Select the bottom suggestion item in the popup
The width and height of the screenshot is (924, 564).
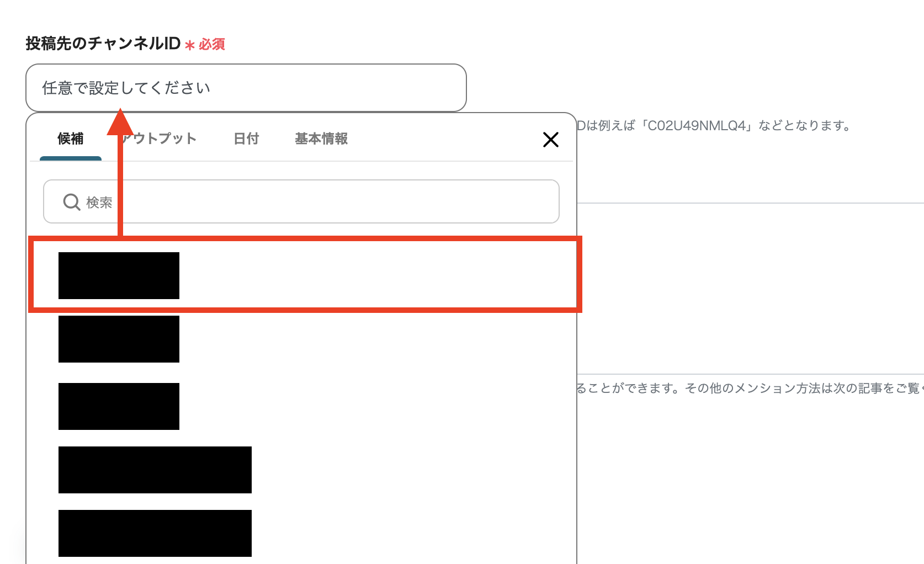[x=155, y=533]
